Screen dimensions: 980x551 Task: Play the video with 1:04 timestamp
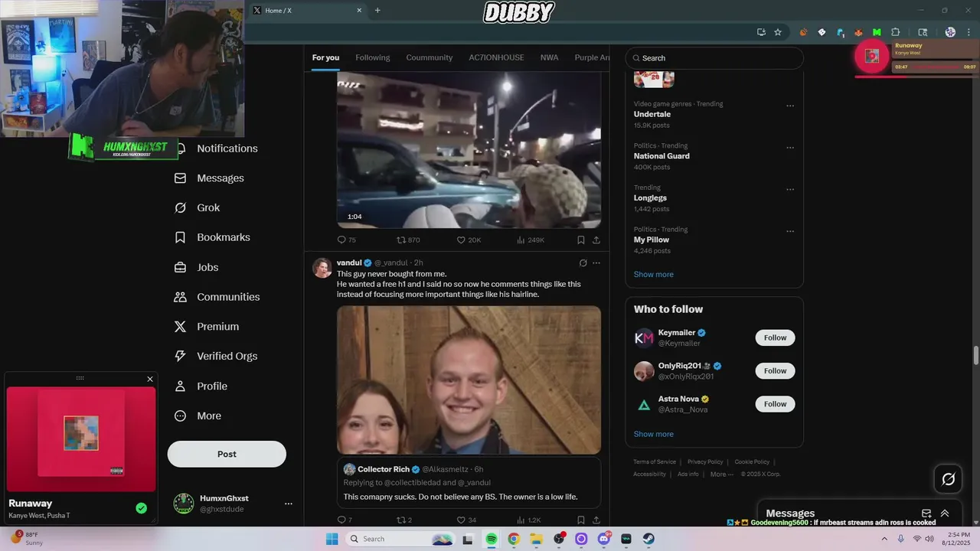[x=469, y=150]
